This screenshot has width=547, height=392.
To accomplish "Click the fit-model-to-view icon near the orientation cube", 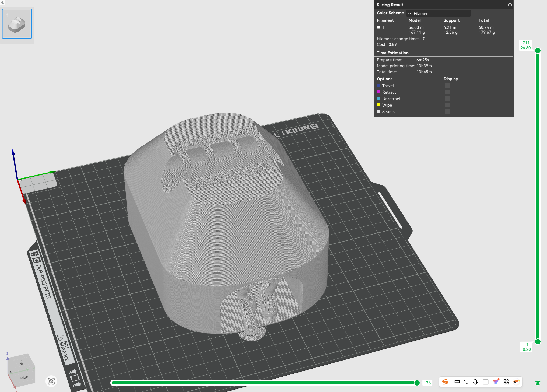I will tap(51, 381).
